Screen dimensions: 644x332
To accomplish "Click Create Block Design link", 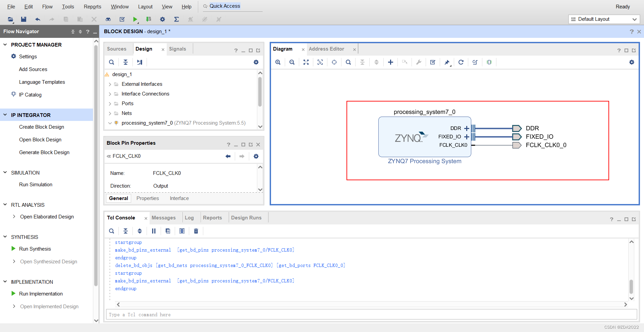I will pyautogui.click(x=42, y=127).
